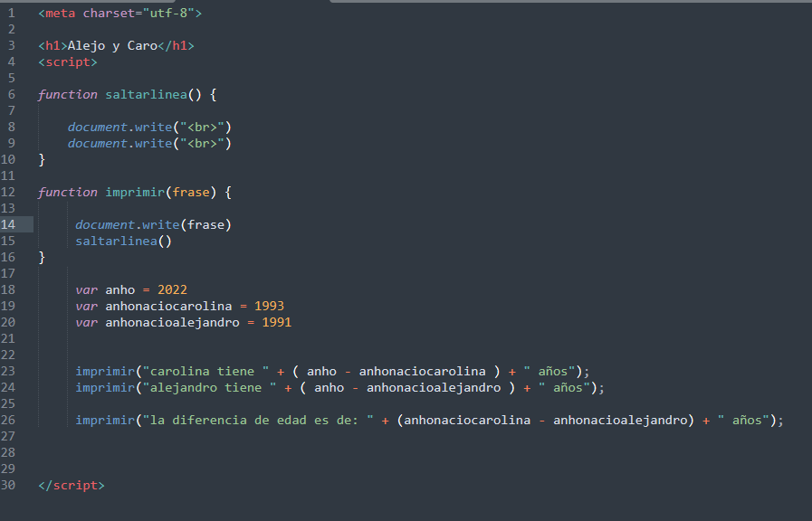Click the function keyword on line 6
Screen dimensions: 812x521
[x=67, y=94]
